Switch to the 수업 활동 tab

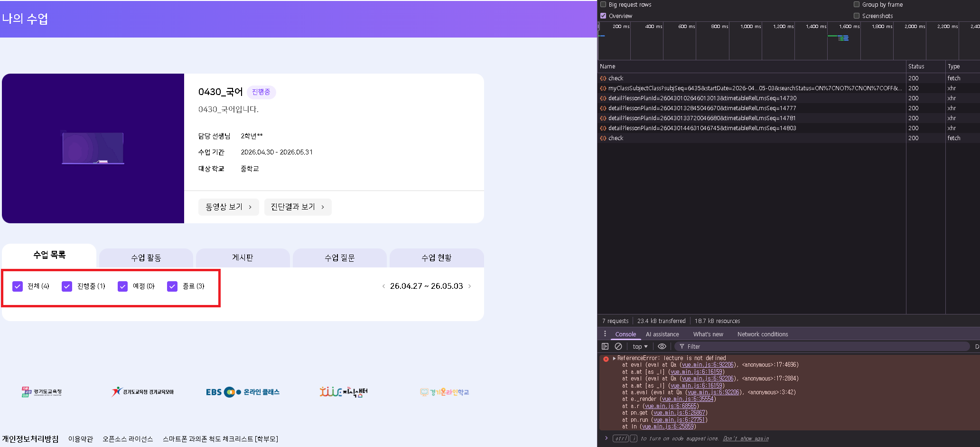pos(146,257)
